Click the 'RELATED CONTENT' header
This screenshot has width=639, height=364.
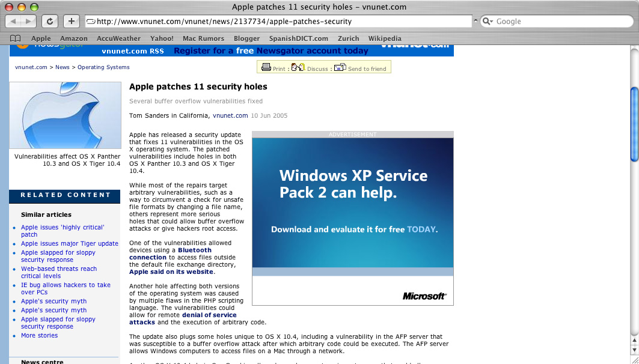tap(65, 195)
